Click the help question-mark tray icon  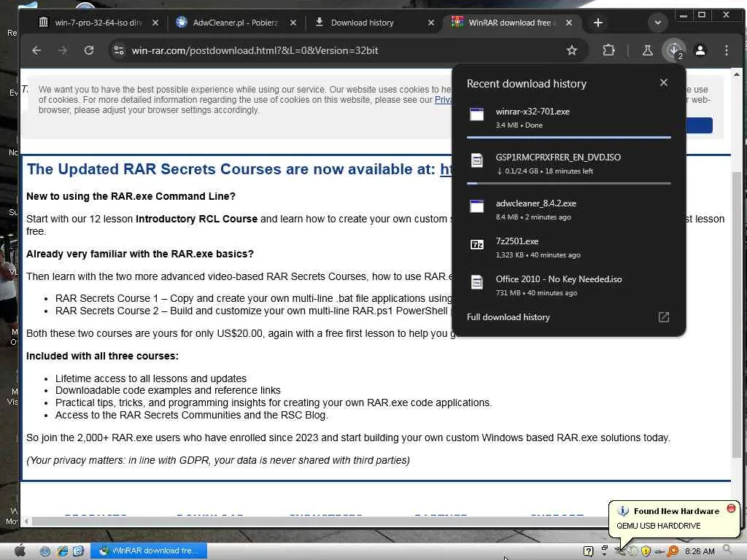589,551
